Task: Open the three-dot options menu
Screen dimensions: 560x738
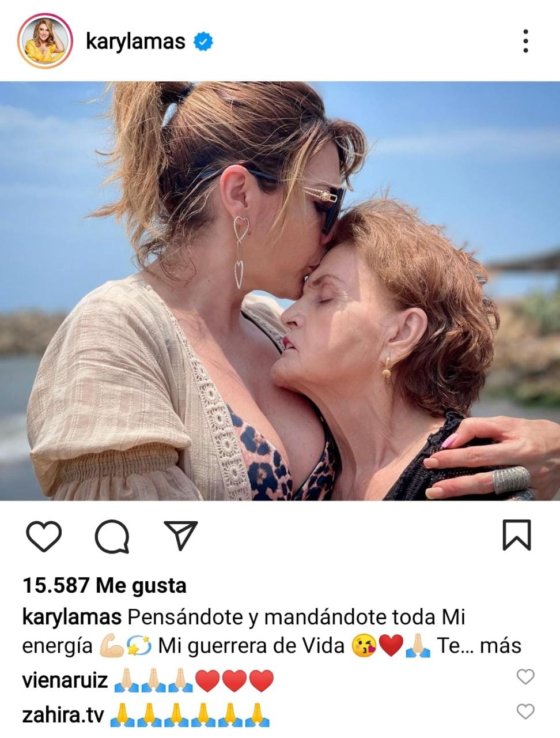Action: point(525,41)
